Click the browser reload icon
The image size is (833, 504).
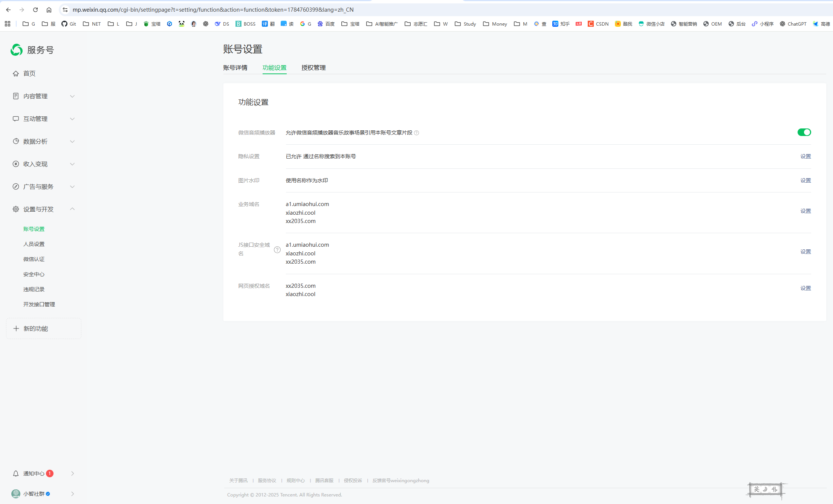(x=35, y=10)
